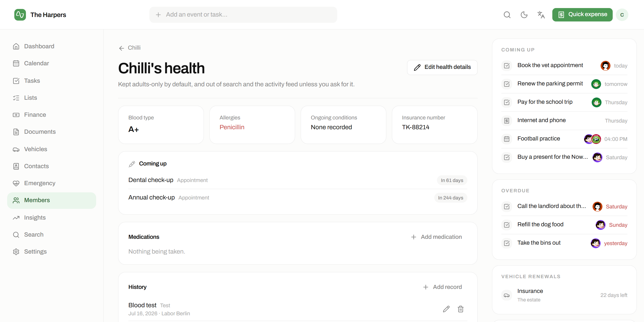The height and width of the screenshot is (322, 644).
Task: Go to Finance in the sidebar
Action: [51, 115]
